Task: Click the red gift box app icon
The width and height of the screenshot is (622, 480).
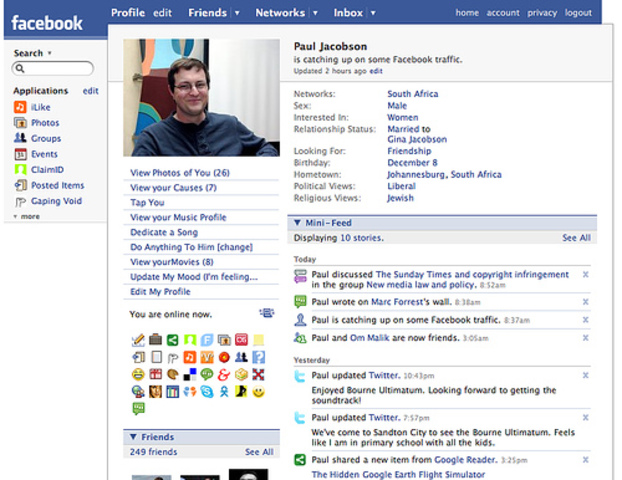Action: pos(156,374)
